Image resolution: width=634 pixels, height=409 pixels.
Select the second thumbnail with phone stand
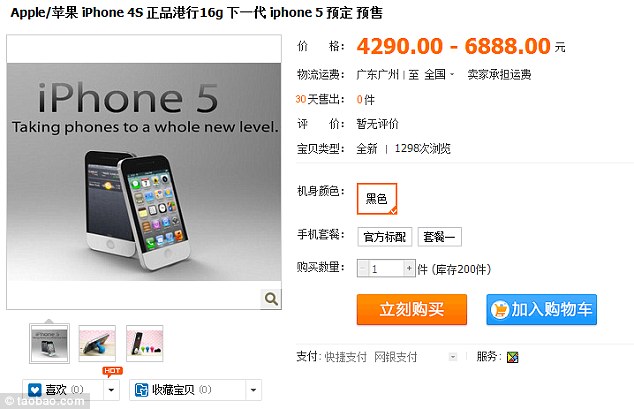(97, 343)
